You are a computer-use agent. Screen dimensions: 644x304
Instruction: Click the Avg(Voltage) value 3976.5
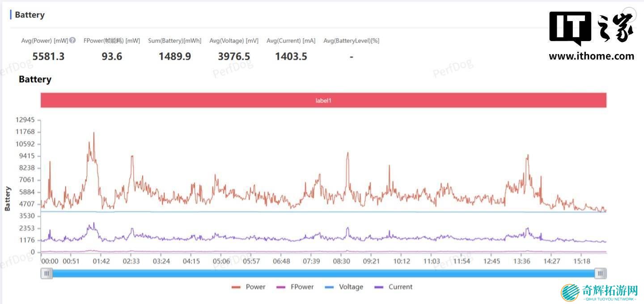click(234, 56)
